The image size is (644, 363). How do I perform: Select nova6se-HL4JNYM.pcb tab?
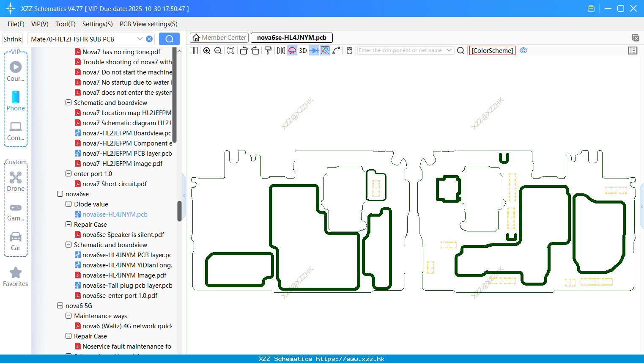tap(292, 38)
